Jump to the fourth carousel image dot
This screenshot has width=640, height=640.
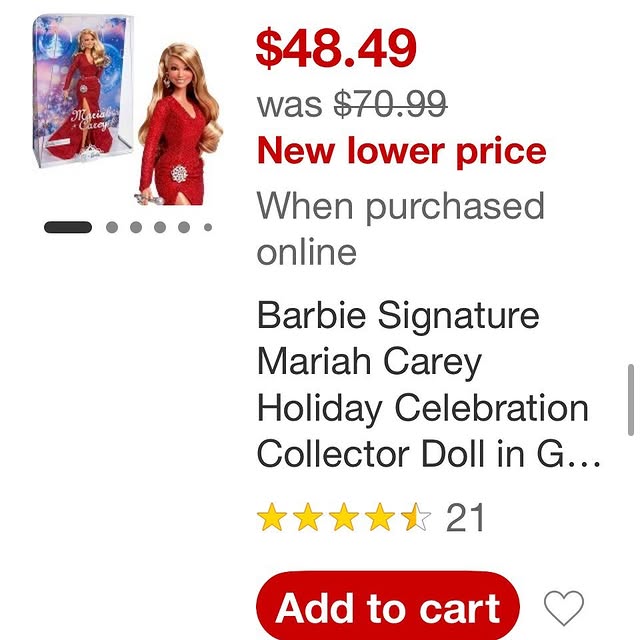click(x=159, y=227)
